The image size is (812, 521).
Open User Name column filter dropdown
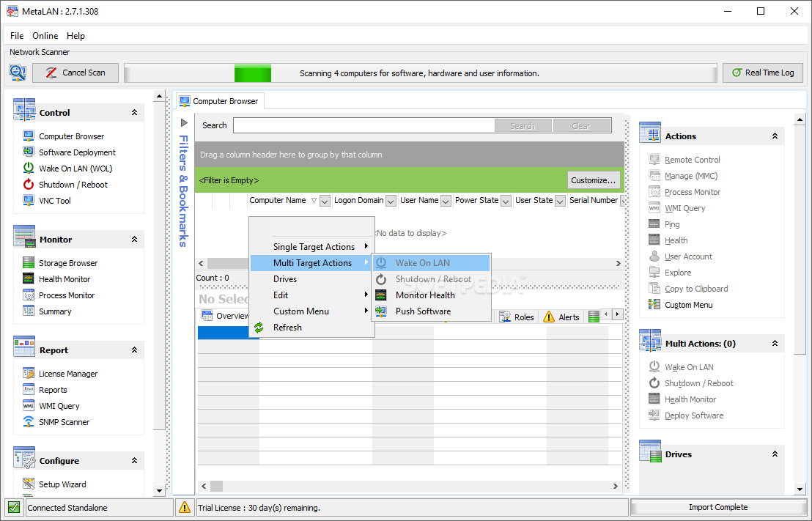click(446, 201)
